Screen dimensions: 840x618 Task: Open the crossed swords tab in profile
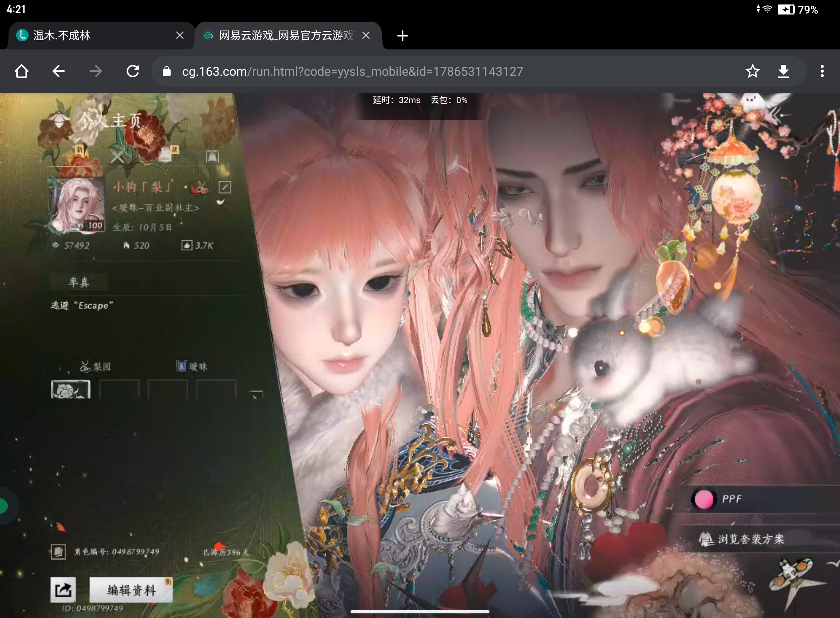tap(117, 157)
